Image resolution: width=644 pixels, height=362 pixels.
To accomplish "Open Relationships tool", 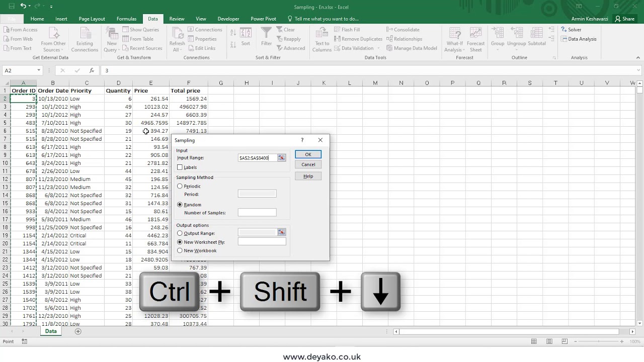I will [x=404, y=39].
